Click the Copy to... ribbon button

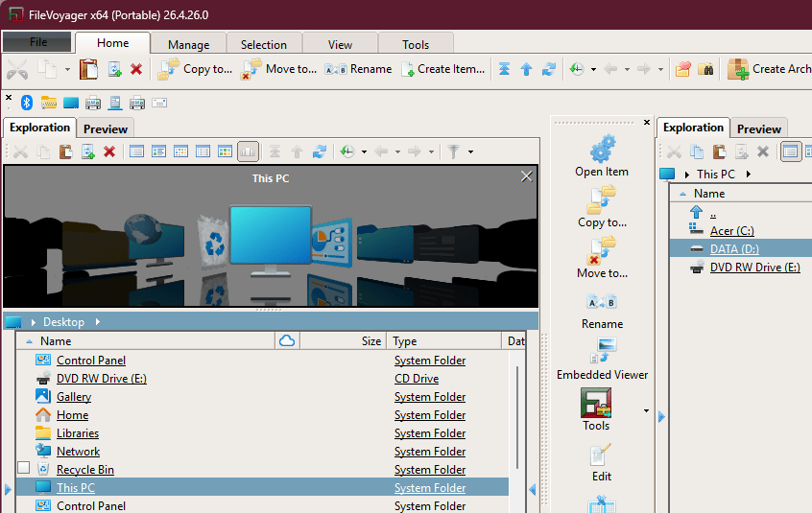[x=195, y=69]
